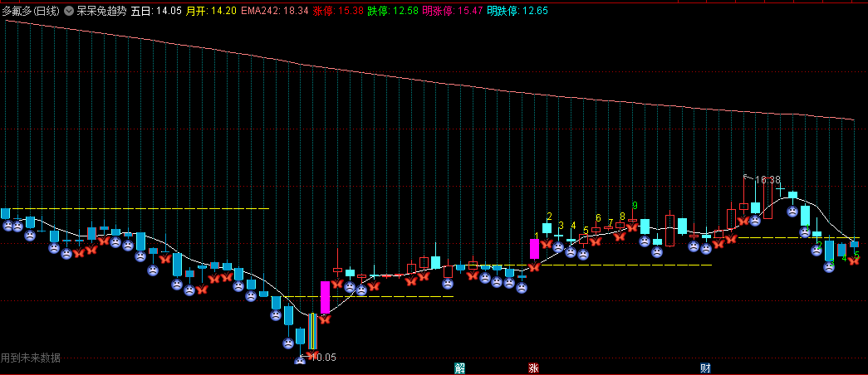
Task: Click the sad face below the 10.05 low
Action: [300, 361]
